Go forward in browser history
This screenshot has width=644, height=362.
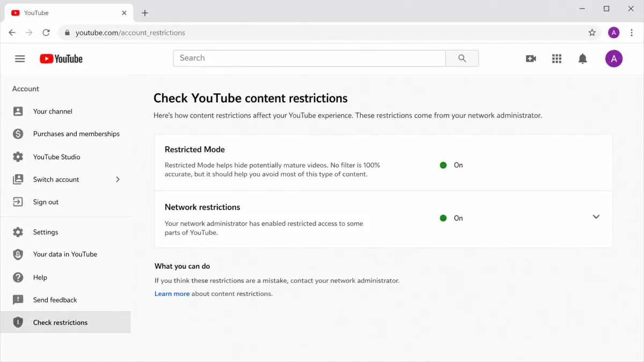[x=29, y=33]
